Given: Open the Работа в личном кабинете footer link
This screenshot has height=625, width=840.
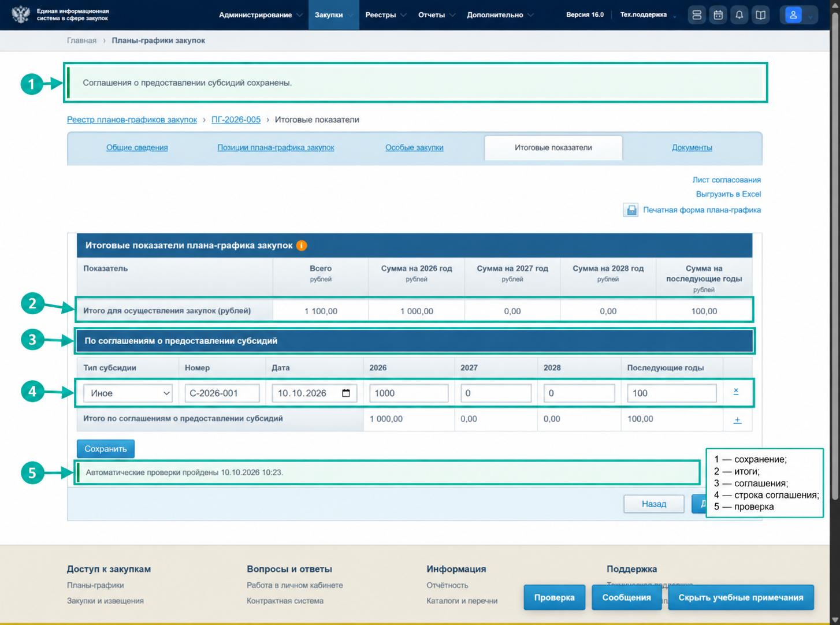Looking at the screenshot, I should pos(295,585).
